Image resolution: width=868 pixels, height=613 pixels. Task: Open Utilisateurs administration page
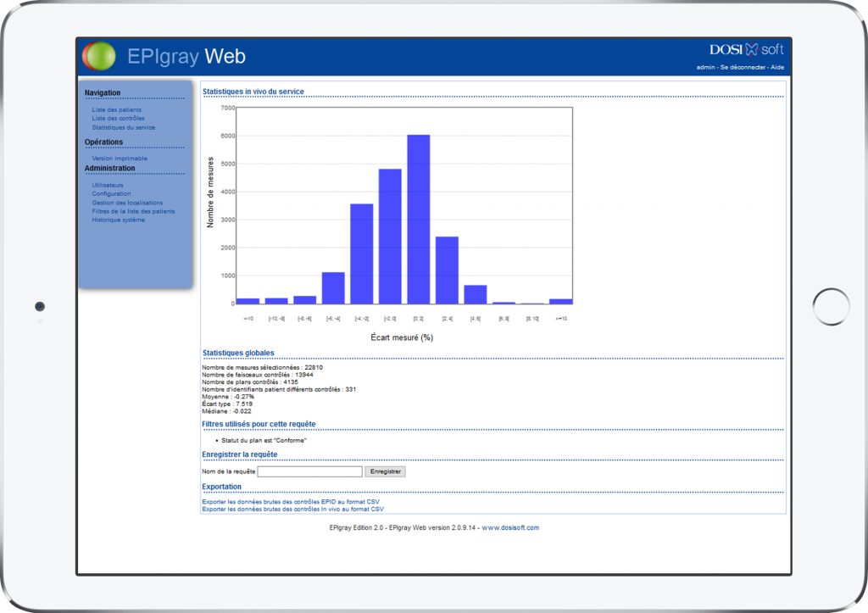click(108, 185)
